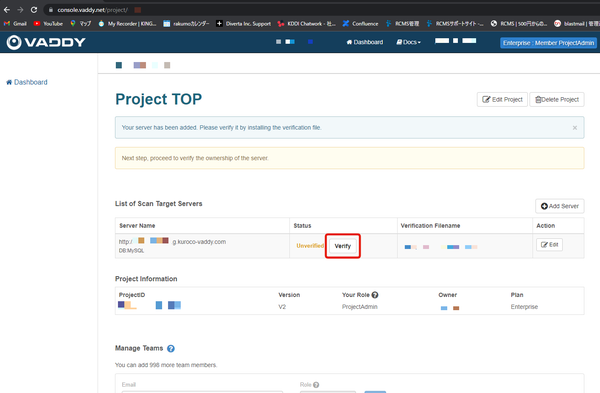Click the VADDY logo
Screen dimensions: 600x393
tap(46, 42)
